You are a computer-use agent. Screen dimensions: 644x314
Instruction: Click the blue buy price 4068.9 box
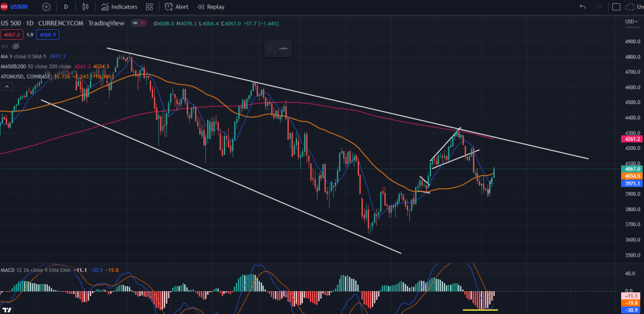48,35
